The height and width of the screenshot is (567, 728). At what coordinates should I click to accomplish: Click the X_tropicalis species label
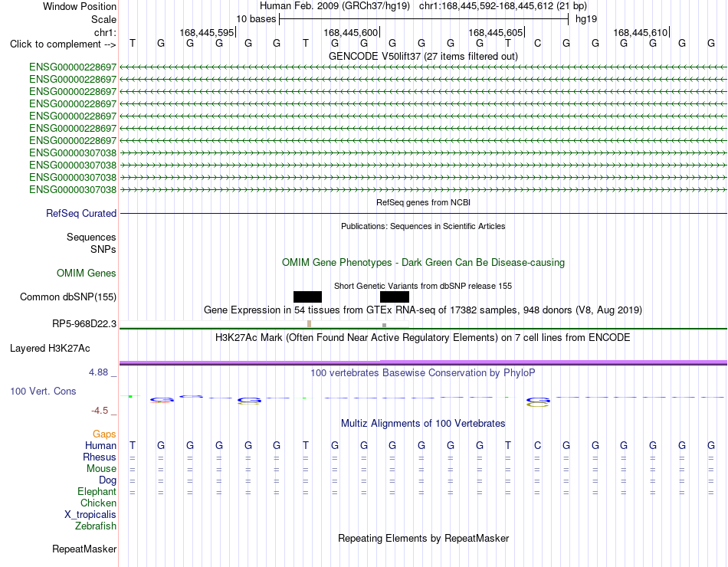(x=90, y=515)
